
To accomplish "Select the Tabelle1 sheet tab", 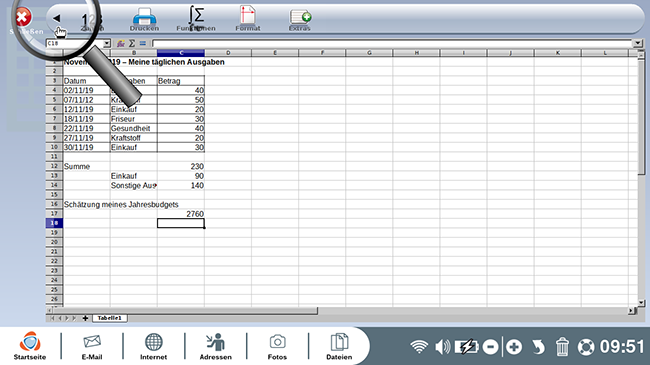I will [x=109, y=318].
